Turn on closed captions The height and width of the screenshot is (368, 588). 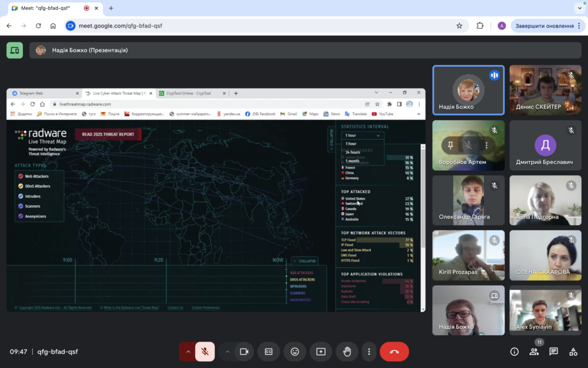click(x=269, y=352)
